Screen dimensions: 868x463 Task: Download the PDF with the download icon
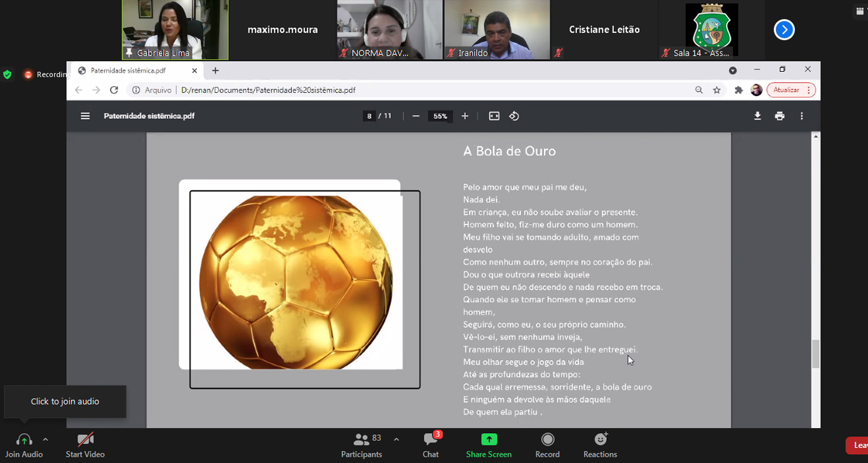click(x=757, y=116)
